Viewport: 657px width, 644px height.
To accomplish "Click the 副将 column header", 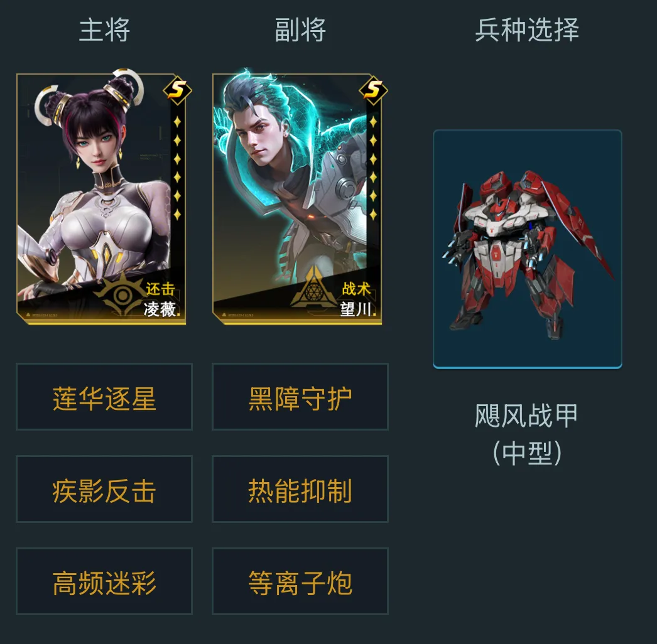I will point(300,30).
